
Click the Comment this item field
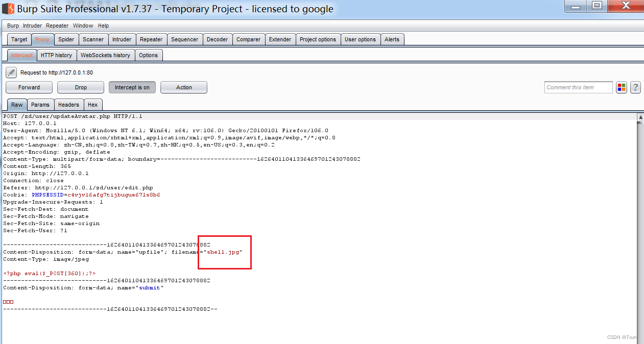tap(578, 87)
